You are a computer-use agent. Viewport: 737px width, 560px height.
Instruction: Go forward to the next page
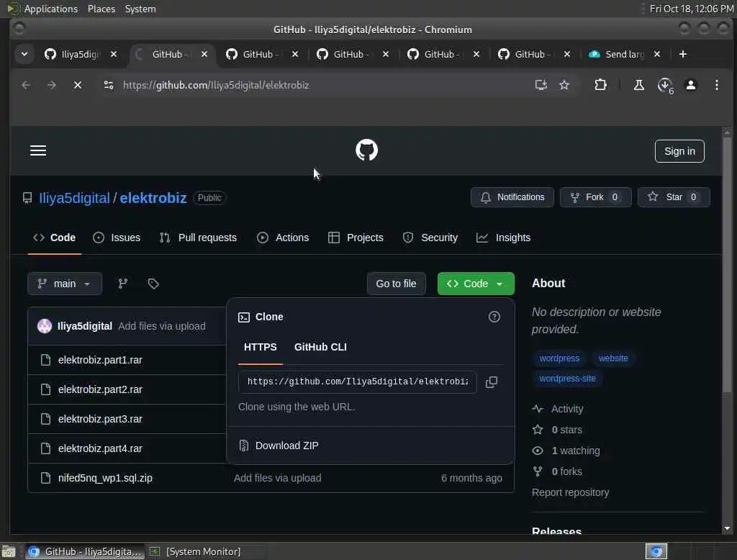pyautogui.click(x=52, y=85)
